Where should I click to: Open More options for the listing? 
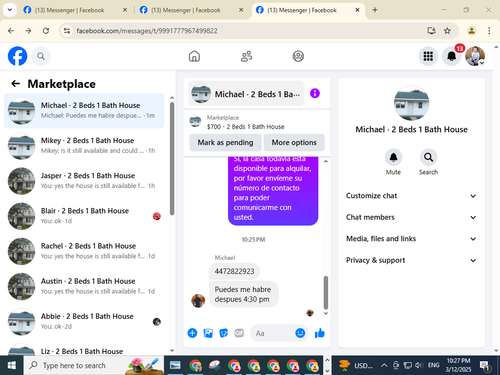point(294,143)
